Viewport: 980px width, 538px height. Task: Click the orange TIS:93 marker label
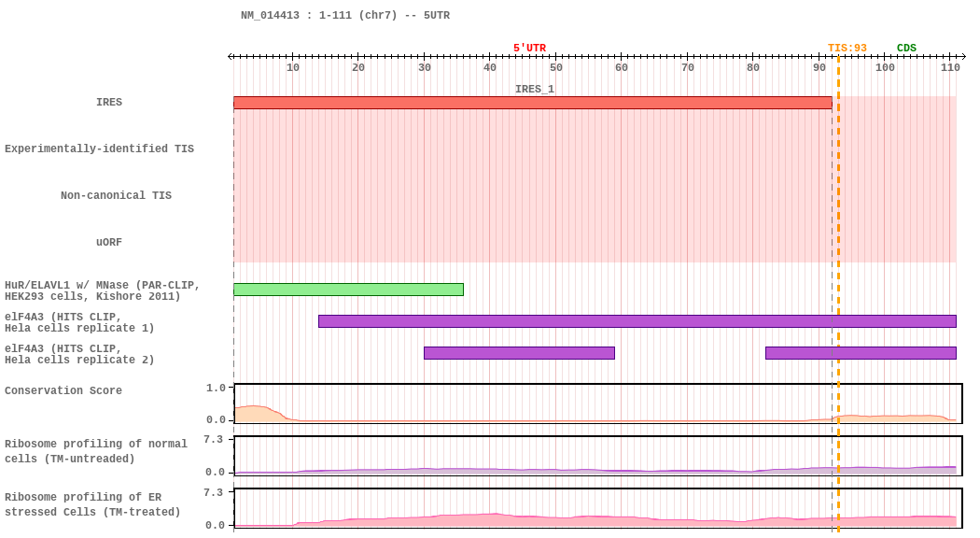coord(847,49)
